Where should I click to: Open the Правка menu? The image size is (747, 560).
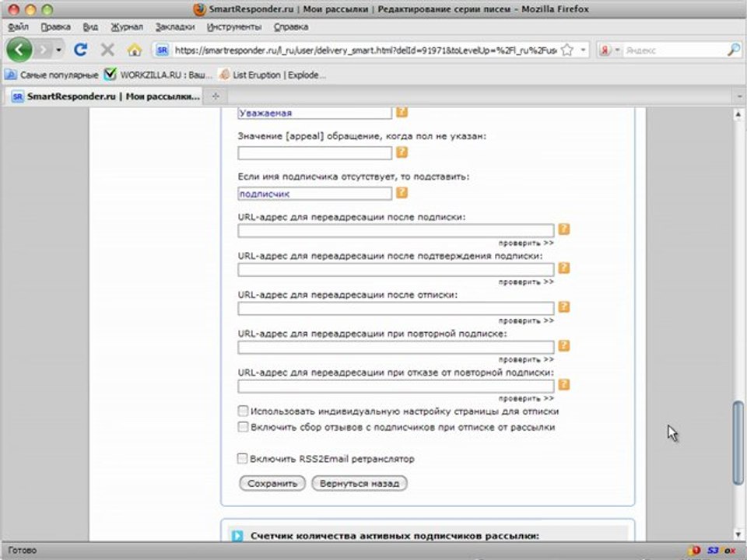pos(56,26)
